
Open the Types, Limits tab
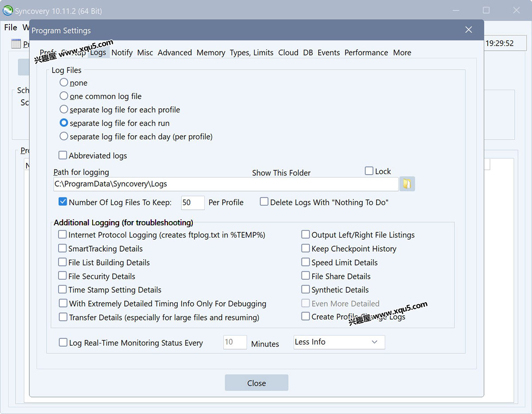(x=251, y=52)
